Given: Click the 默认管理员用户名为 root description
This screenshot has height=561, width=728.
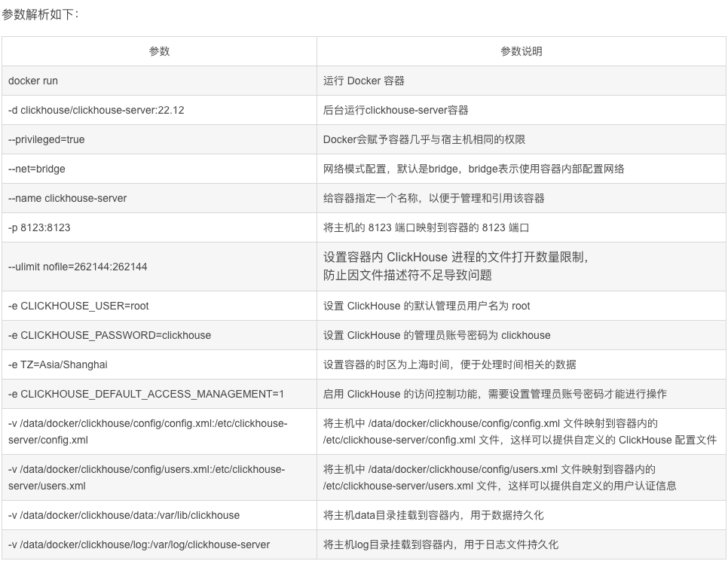Looking at the screenshot, I should click(x=522, y=306).
